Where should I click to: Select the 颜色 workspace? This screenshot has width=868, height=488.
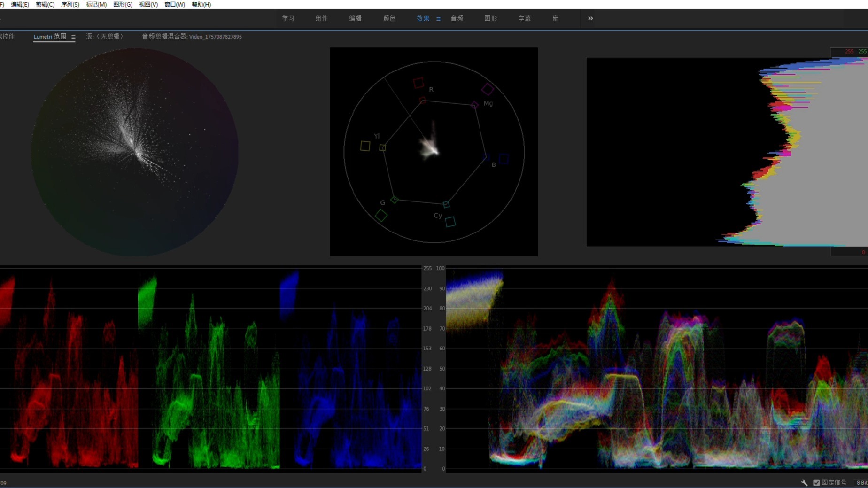pyautogui.click(x=389, y=18)
